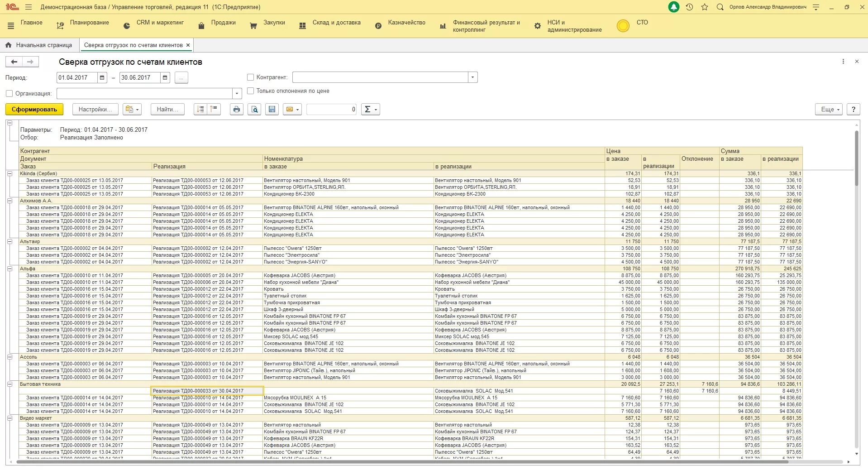The image size is (868, 470).
Task: Click the help question mark button
Action: point(853,109)
